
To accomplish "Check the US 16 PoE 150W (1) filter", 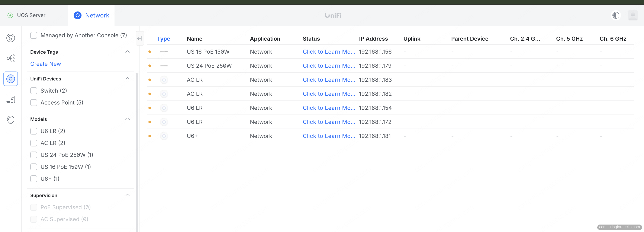I will click(34, 167).
